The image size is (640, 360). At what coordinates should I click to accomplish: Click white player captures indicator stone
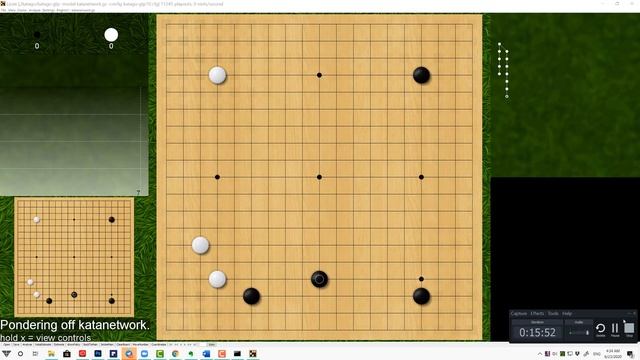[x=111, y=35]
